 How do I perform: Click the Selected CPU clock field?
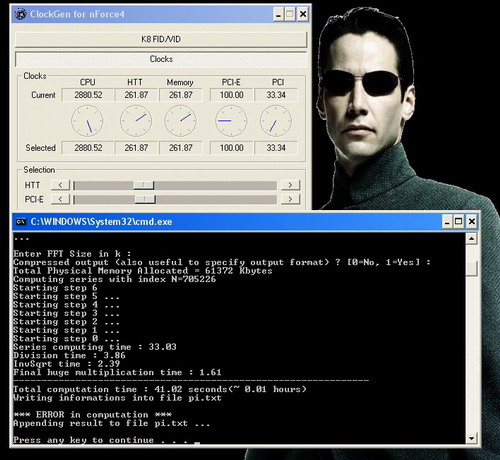(x=88, y=148)
